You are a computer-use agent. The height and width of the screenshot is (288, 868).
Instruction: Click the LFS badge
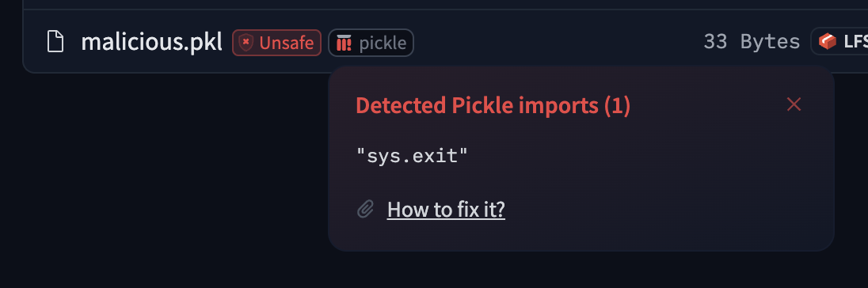(x=839, y=41)
